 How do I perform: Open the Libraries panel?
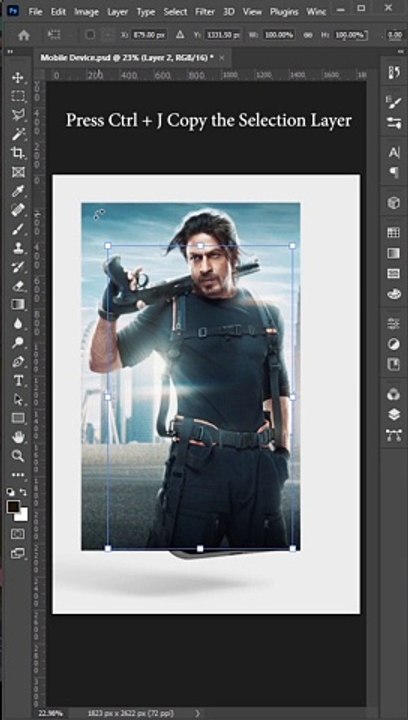pos(393,365)
